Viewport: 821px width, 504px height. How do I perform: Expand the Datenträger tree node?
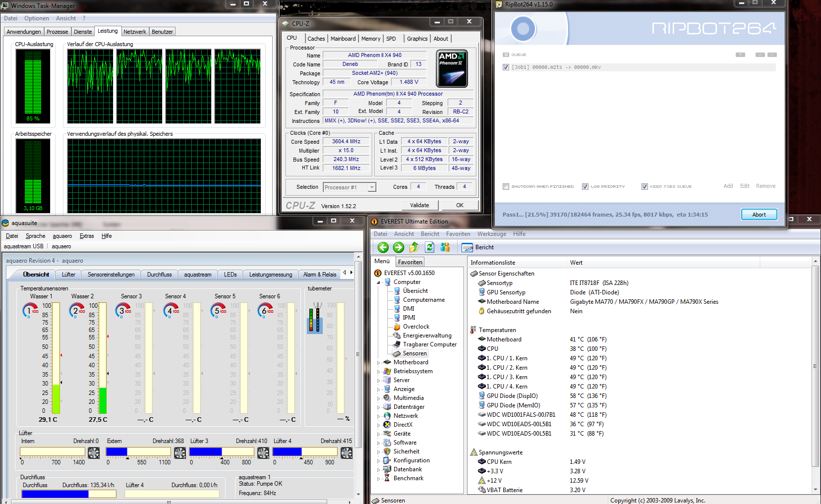click(x=379, y=407)
